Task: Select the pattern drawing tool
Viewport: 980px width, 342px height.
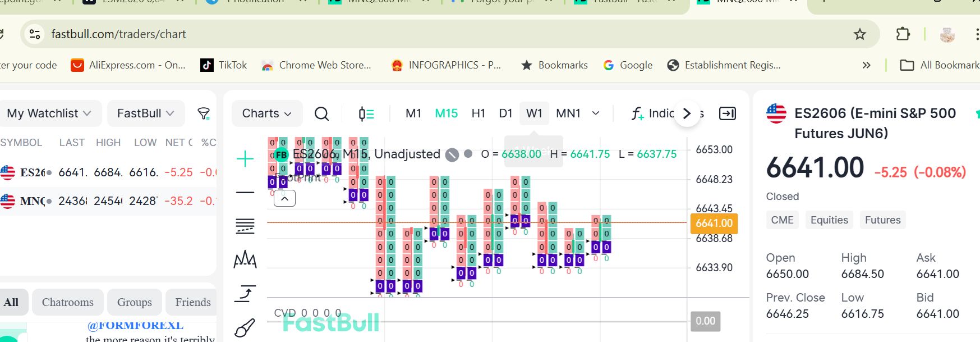Action: 245,259
